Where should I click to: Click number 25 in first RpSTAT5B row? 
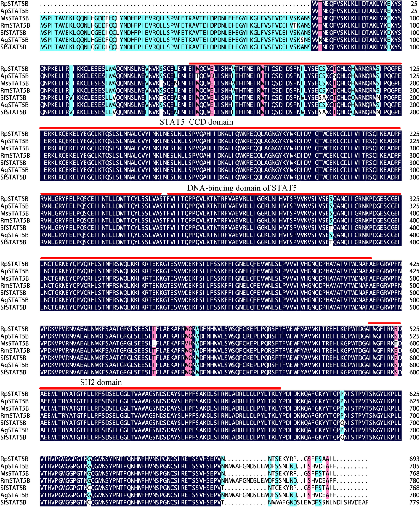(414, 4)
